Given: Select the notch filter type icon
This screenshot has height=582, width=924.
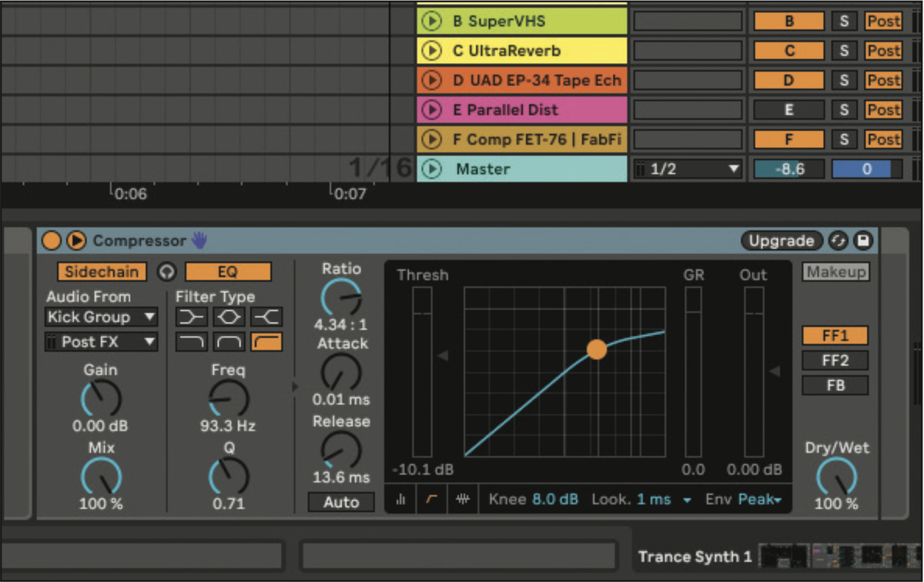Looking at the screenshot, I should 228,316.
